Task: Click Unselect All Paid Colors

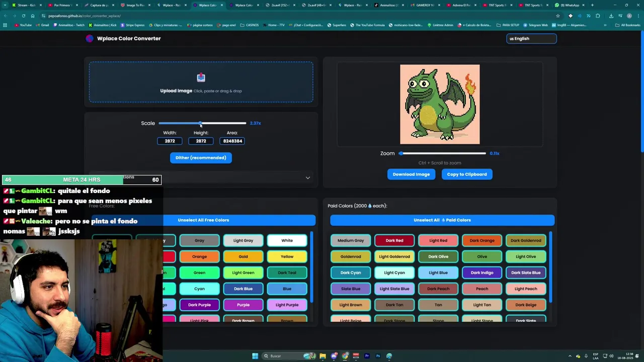Action: coord(442,220)
